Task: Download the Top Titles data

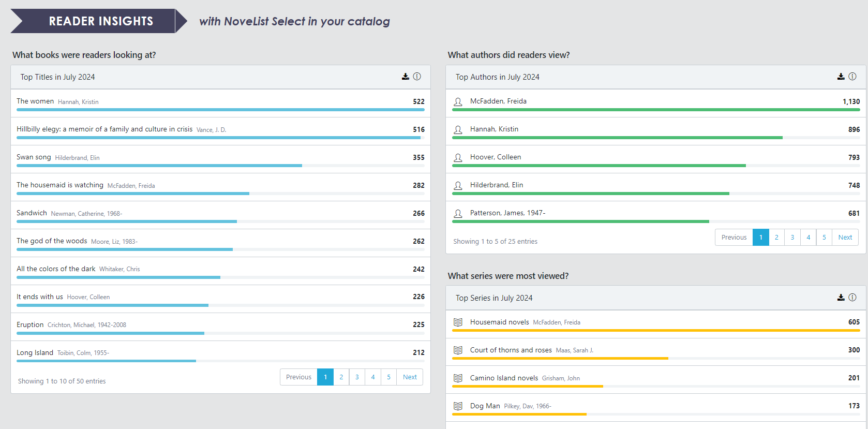Action: coord(406,77)
